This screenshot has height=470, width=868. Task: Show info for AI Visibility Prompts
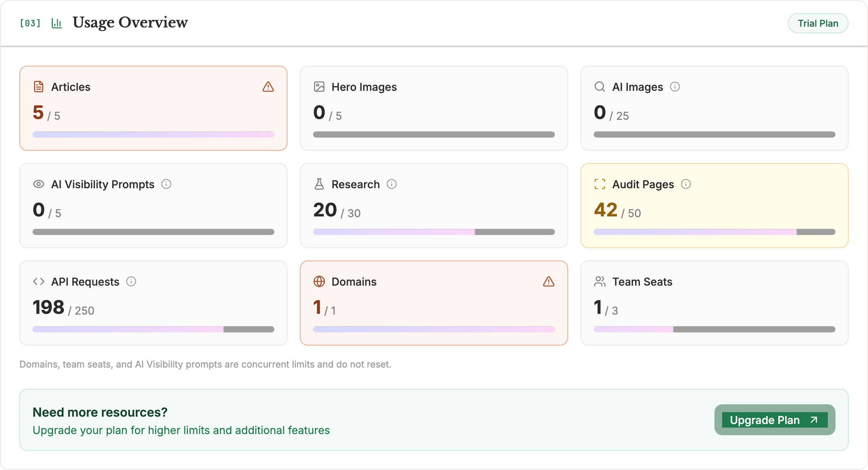(x=166, y=184)
